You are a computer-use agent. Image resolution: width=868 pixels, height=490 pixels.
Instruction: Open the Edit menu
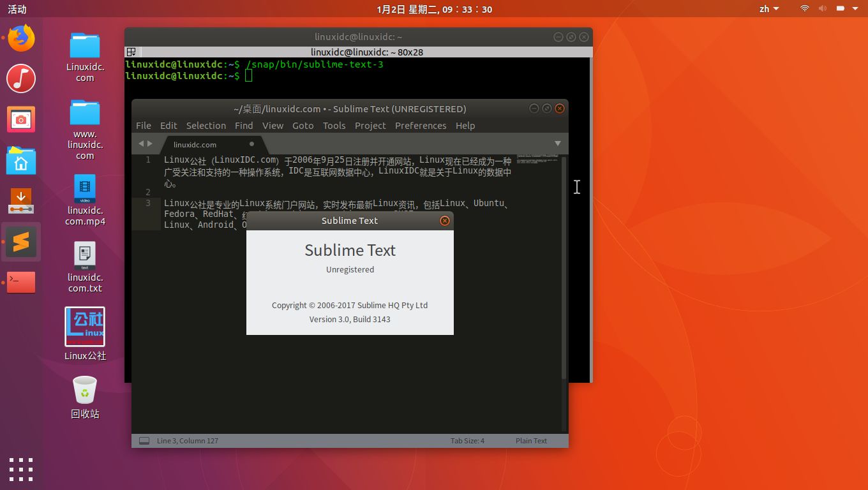point(168,126)
